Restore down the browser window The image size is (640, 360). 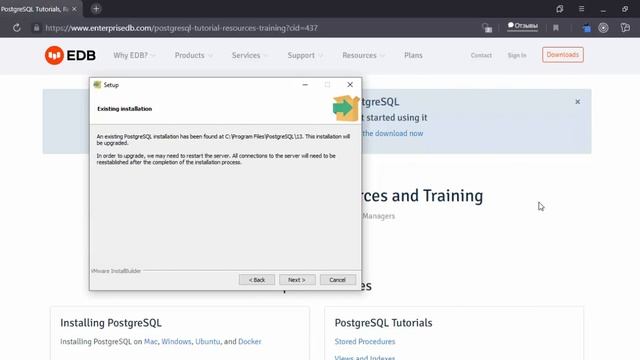click(x=625, y=9)
